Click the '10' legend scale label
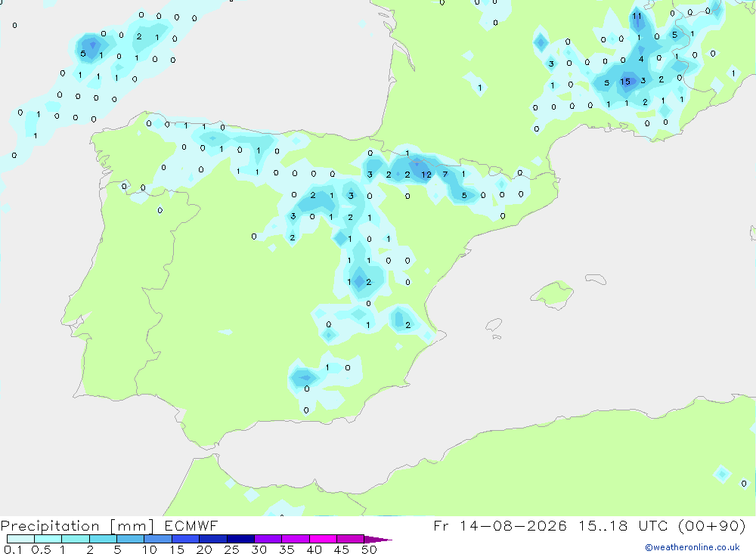This screenshot has height=554, width=756. 150,549
